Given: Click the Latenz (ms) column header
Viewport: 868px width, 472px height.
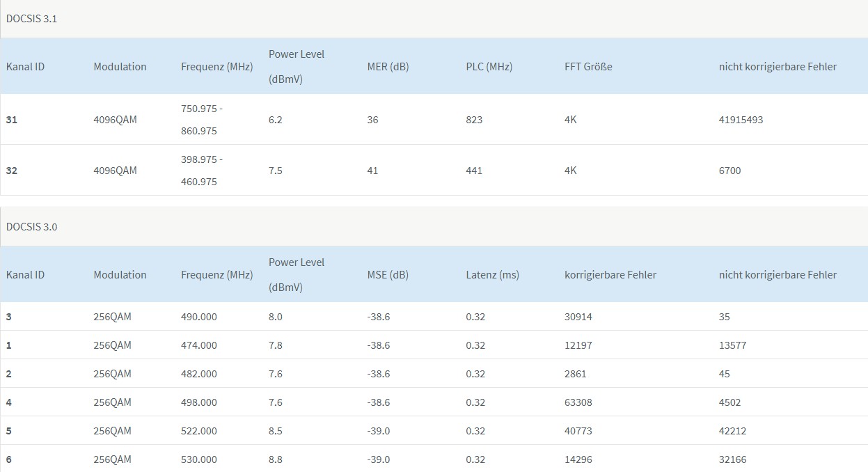Looking at the screenshot, I should click(x=492, y=275).
